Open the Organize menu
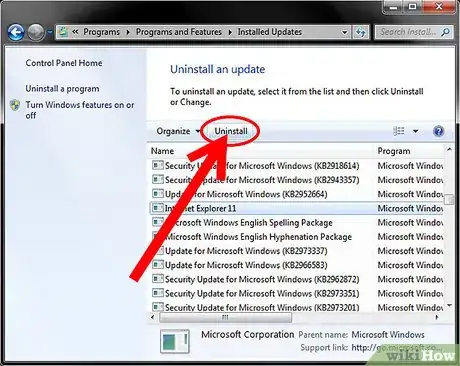This screenshot has height=366, width=460. pyautogui.click(x=178, y=131)
